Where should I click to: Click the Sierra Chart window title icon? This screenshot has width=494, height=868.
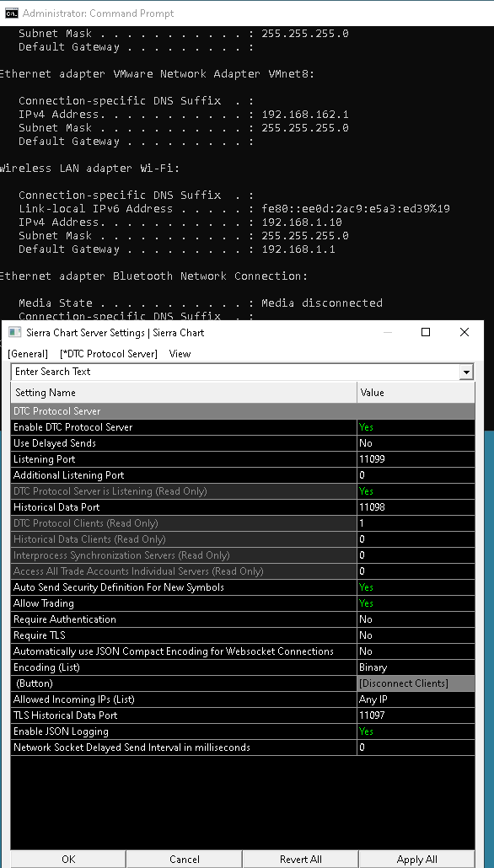[x=14, y=332]
